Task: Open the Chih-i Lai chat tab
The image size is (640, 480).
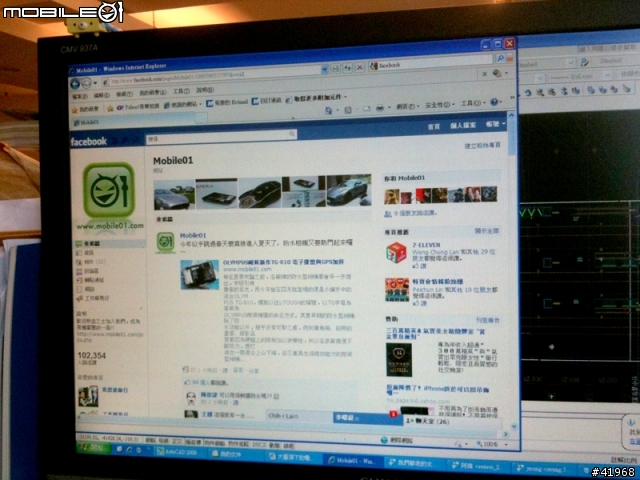Action: pyautogui.click(x=299, y=416)
